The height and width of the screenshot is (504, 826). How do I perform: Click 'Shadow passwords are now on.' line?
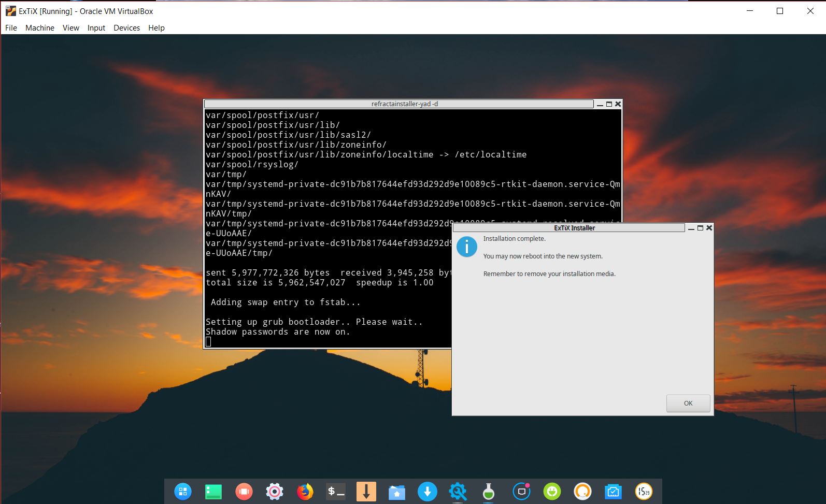pyautogui.click(x=278, y=332)
